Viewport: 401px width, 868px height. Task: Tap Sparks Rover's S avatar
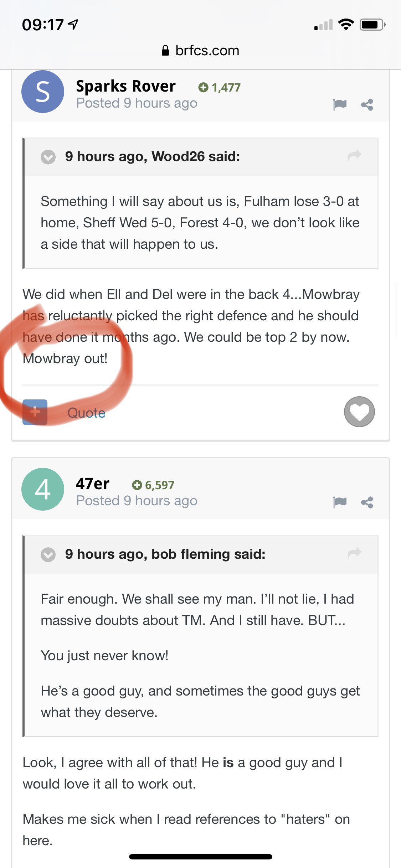click(43, 92)
